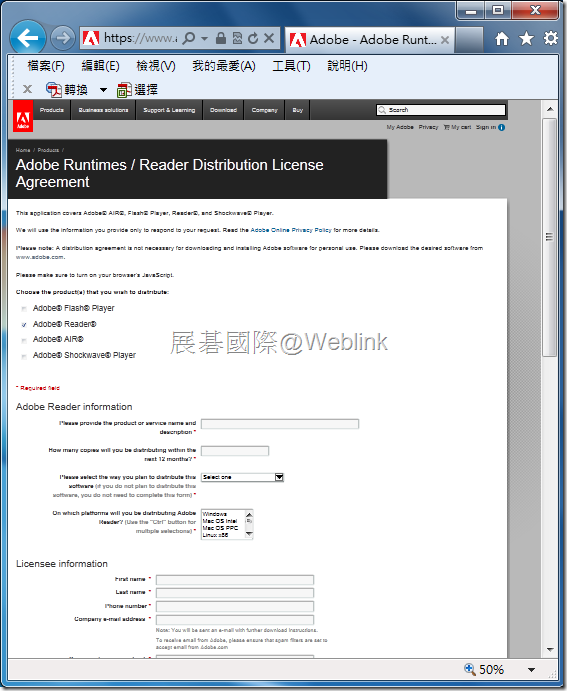
Task: Select the Adobe - Adobe Runt... tab
Action: coord(369,40)
